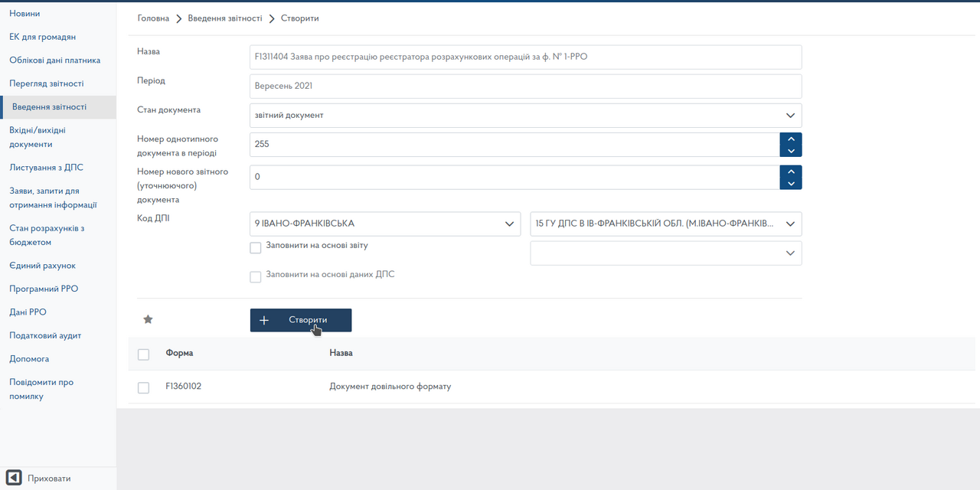The height and width of the screenshot is (490, 980).
Task: Select the F1360102 row checkbox
Action: pyautogui.click(x=143, y=387)
